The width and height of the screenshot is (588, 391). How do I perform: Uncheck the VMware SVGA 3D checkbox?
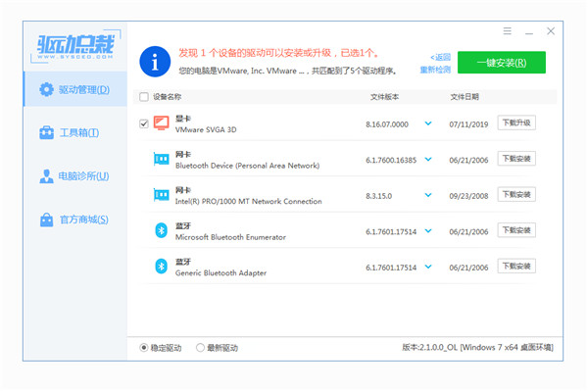click(x=144, y=123)
